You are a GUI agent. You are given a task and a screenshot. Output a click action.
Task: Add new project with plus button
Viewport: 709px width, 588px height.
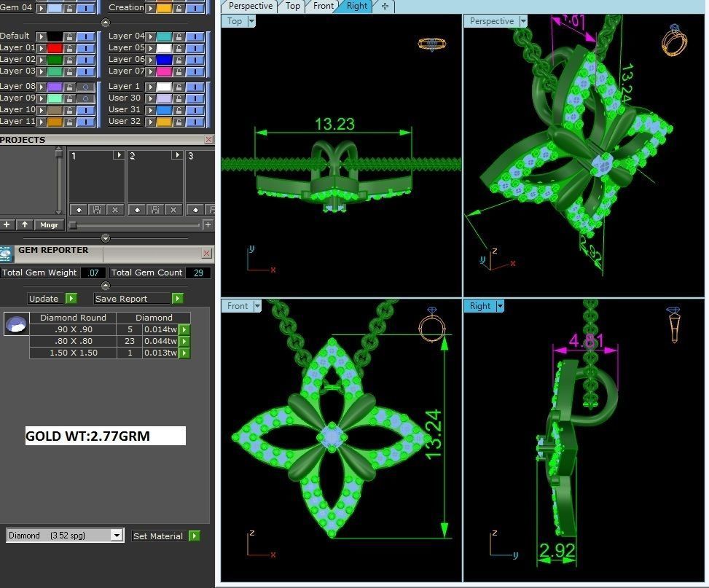(x=7, y=225)
